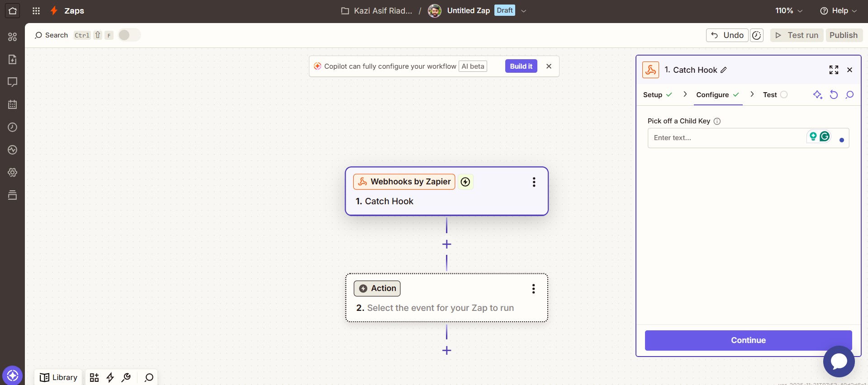Dismiss the Copilot banner
The width and height of the screenshot is (868, 385).
(549, 66)
